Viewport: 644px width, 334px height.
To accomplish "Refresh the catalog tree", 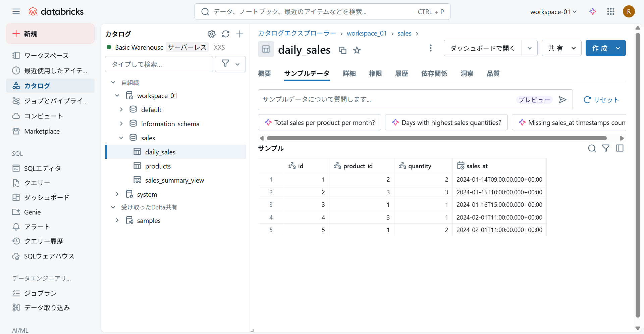I will 226,34.
